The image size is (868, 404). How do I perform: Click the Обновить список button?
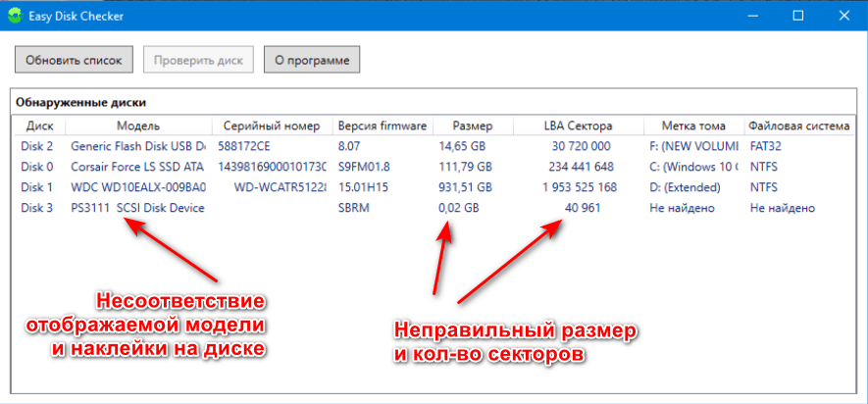74,60
